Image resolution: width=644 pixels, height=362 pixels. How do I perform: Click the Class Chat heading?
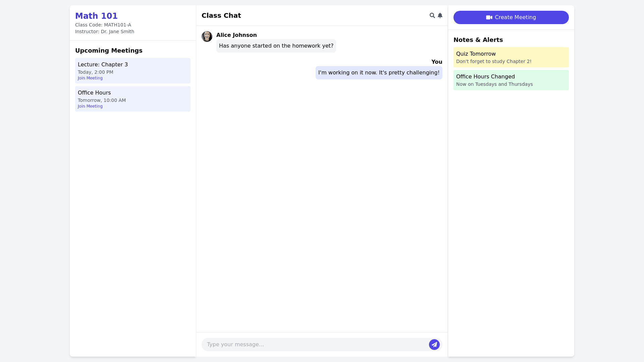[x=221, y=15]
